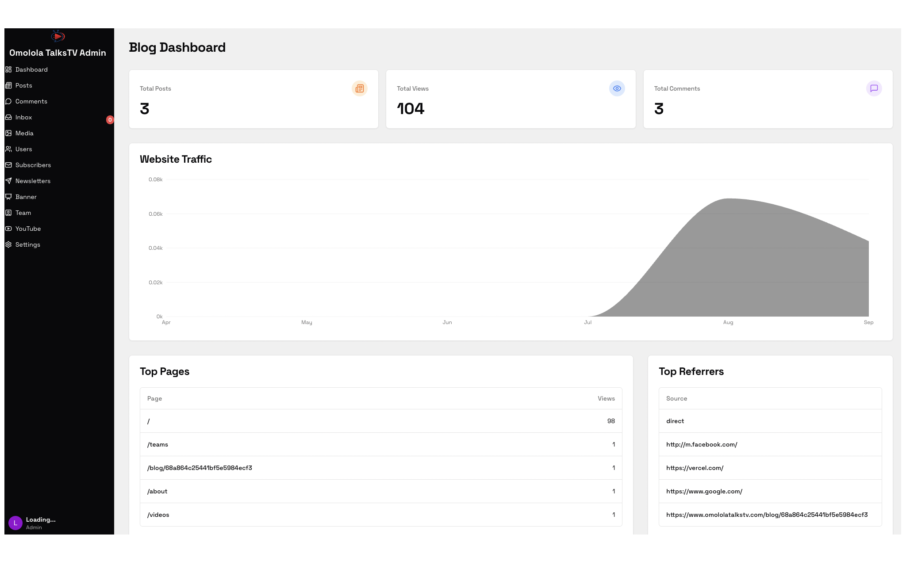Click the Settings gear icon
Viewport: 906px width, 588px height.
click(8, 244)
